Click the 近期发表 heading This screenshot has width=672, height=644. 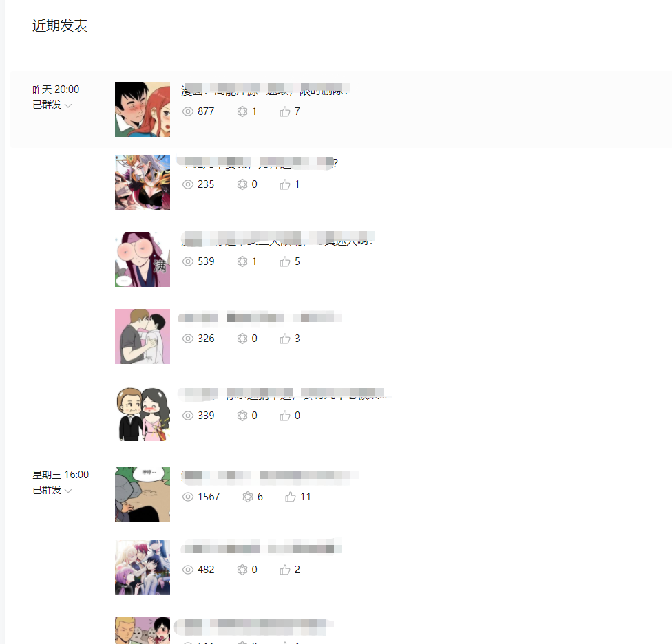60,25
